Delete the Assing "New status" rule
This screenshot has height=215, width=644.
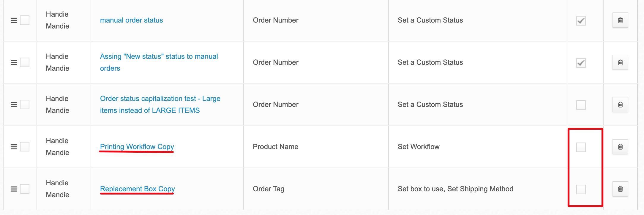click(x=620, y=62)
